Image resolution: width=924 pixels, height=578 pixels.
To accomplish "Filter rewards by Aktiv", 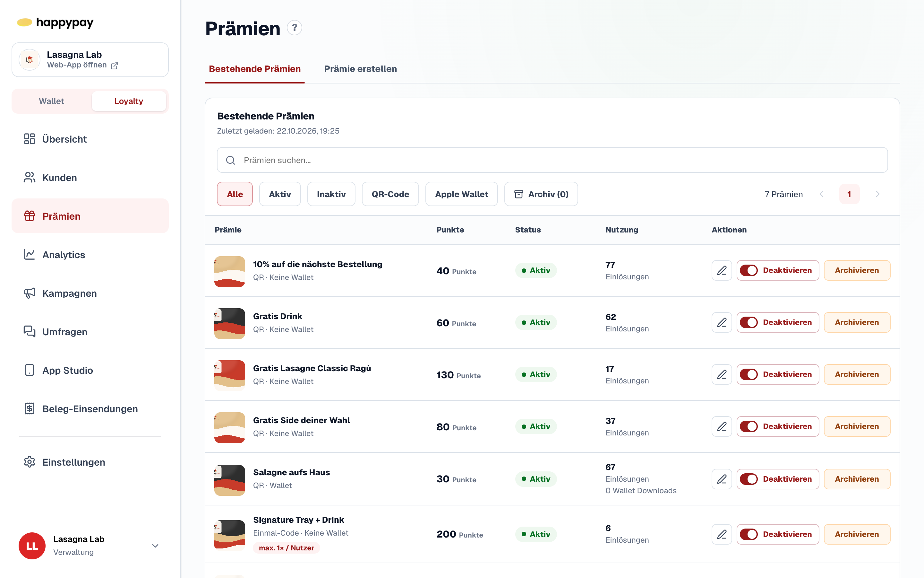I will point(280,194).
